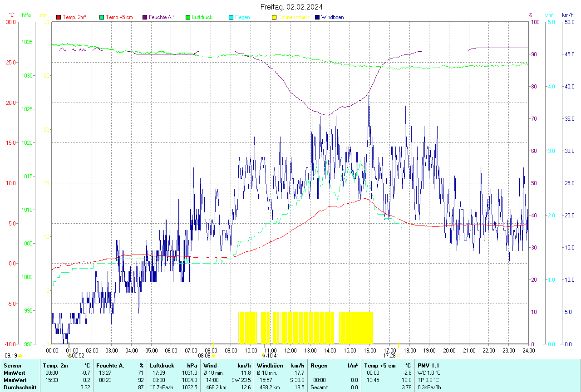Click the Temp +5 cm maximum value 12.8
The height and width of the screenshot is (392, 581).
(406, 380)
